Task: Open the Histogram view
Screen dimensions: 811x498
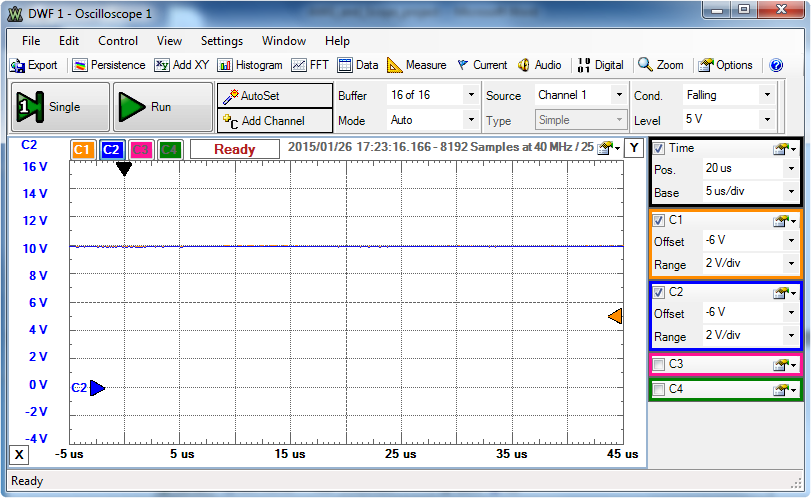Action: 250,65
